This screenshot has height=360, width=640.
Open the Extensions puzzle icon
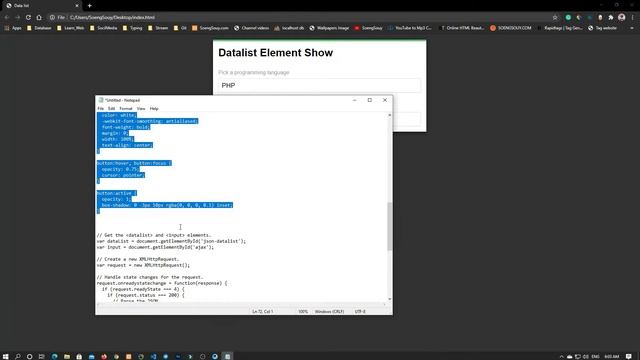pos(611,18)
